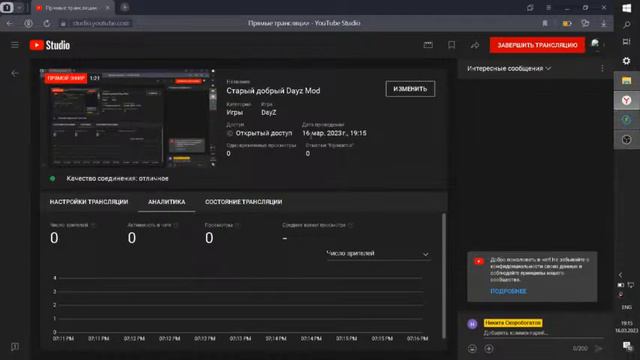Open browser menu lines icon in title bar
The image size is (640, 360).
pos(549,7)
